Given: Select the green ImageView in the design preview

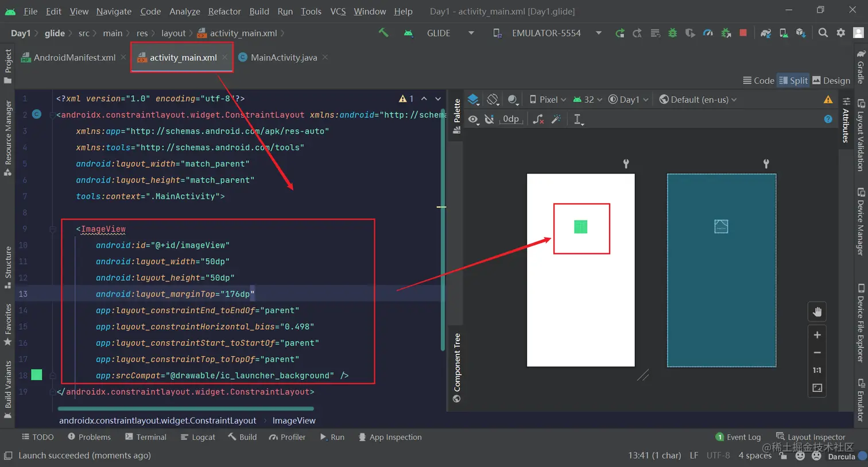Looking at the screenshot, I should (x=581, y=227).
